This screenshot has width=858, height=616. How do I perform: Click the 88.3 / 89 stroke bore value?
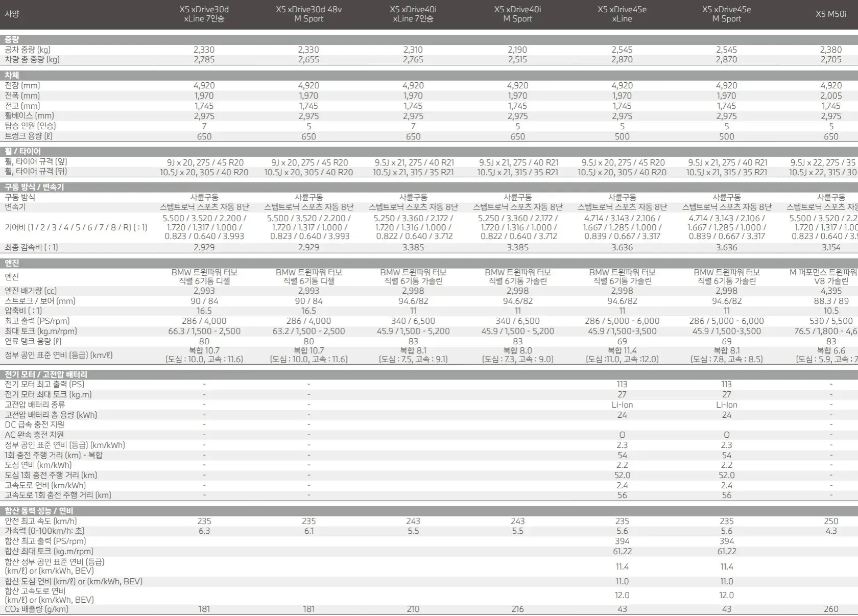click(x=831, y=301)
